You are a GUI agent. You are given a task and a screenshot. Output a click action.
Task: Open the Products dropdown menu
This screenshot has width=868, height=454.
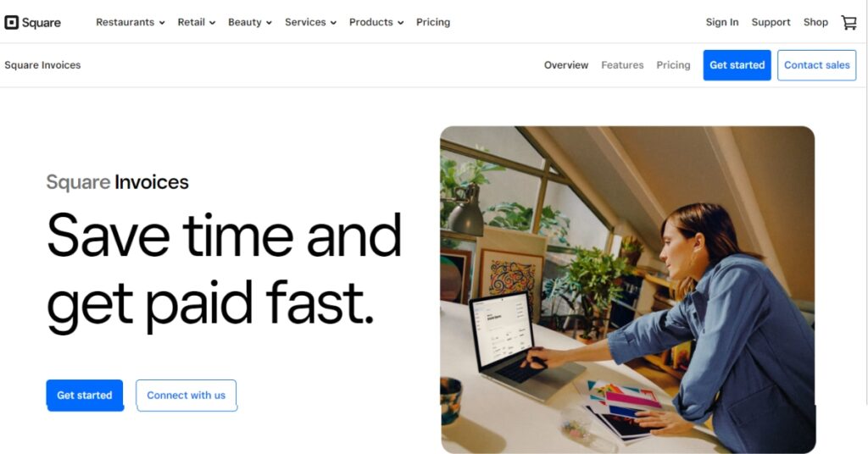[376, 22]
